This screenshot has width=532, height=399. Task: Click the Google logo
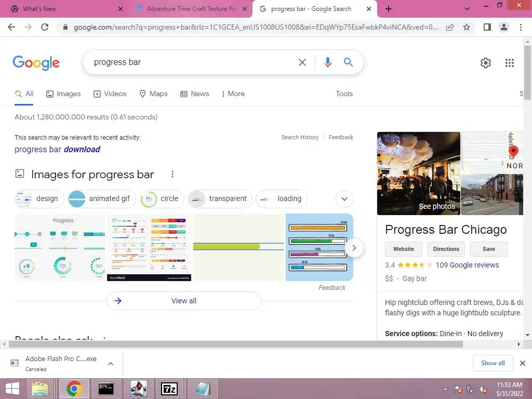click(x=36, y=63)
